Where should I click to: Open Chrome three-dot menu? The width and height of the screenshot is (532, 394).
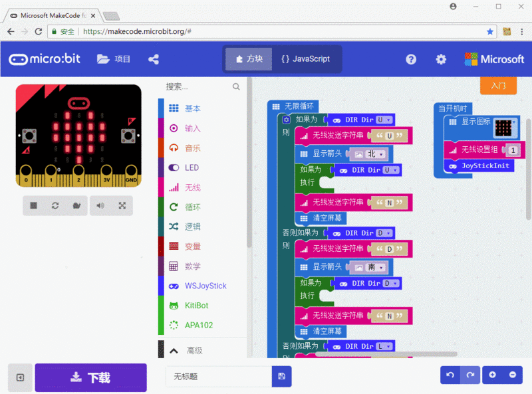tap(522, 31)
